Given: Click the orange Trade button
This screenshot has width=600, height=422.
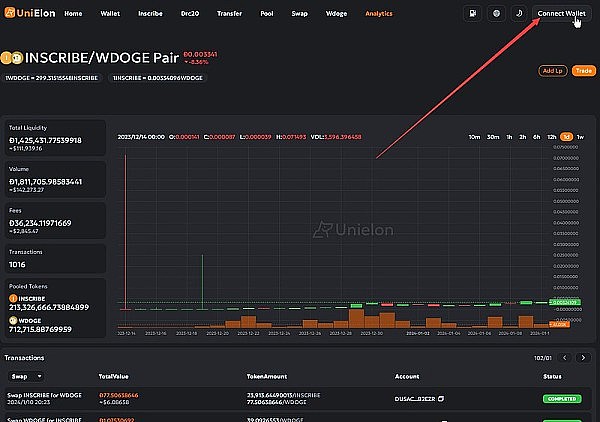Looking at the screenshot, I should [583, 71].
